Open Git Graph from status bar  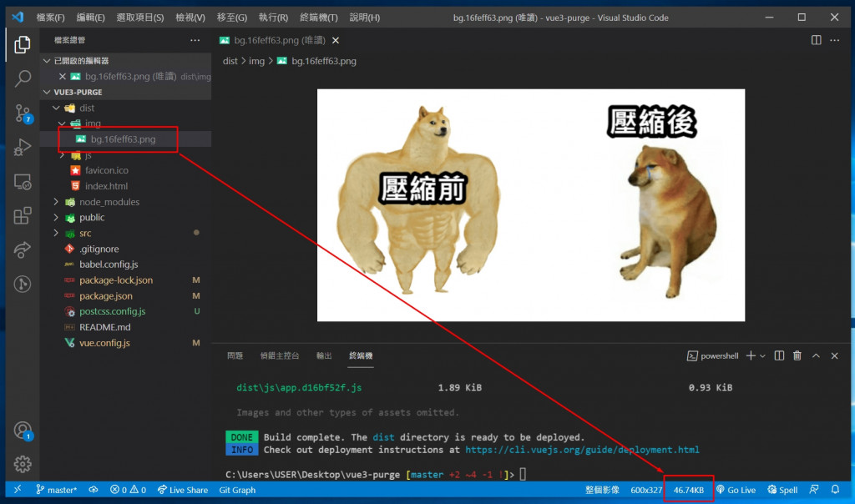coord(237,490)
